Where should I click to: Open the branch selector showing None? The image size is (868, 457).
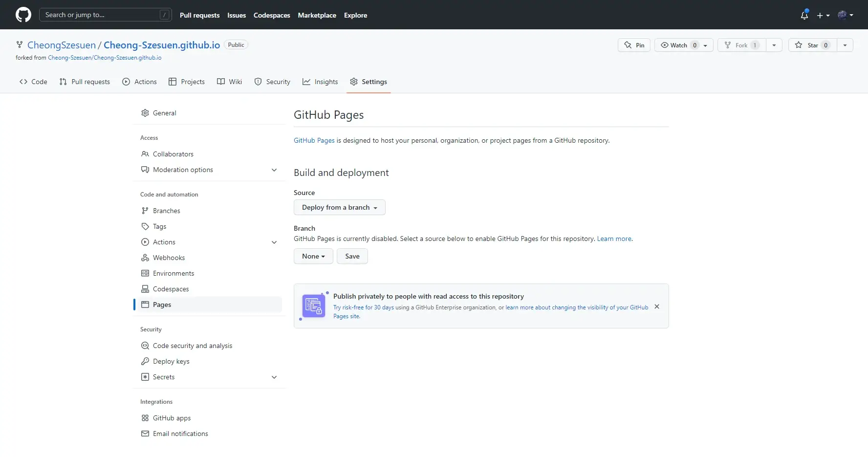click(313, 256)
